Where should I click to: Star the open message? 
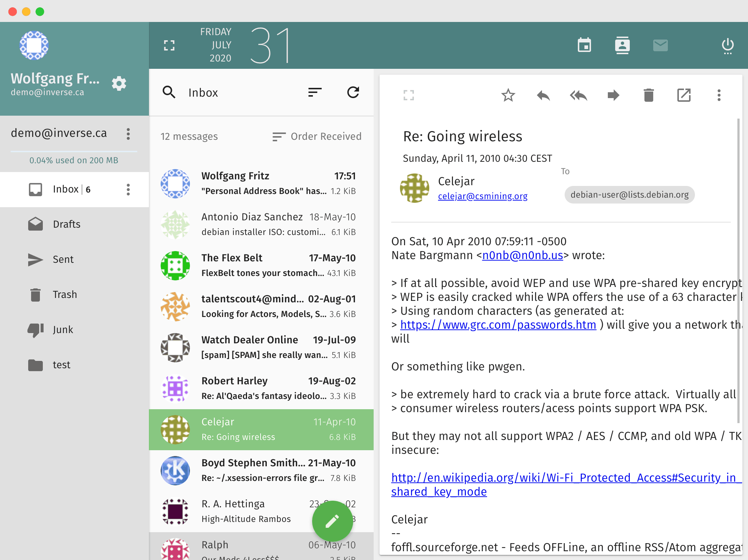point(508,96)
